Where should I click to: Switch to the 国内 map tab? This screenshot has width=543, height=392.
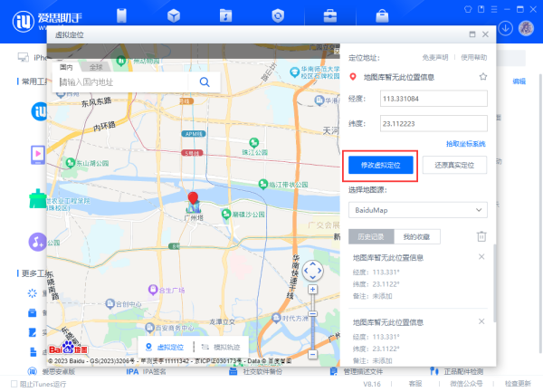coord(66,67)
